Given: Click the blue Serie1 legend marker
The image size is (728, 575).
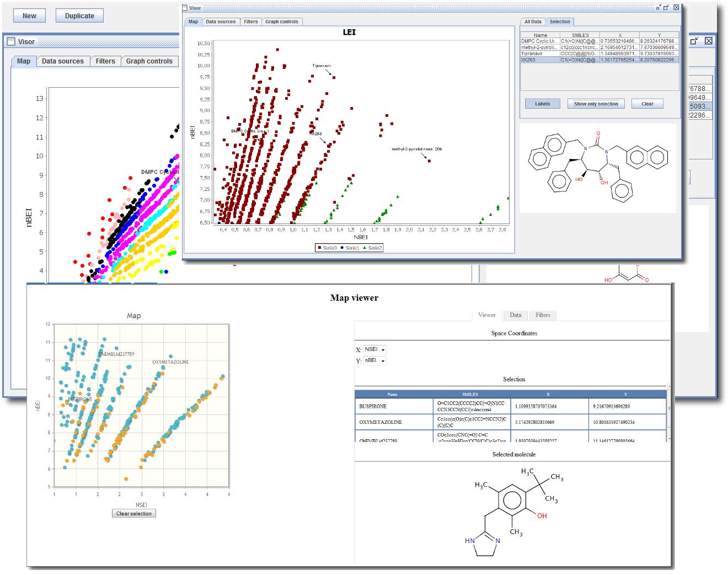Looking at the screenshot, I should click(x=342, y=248).
